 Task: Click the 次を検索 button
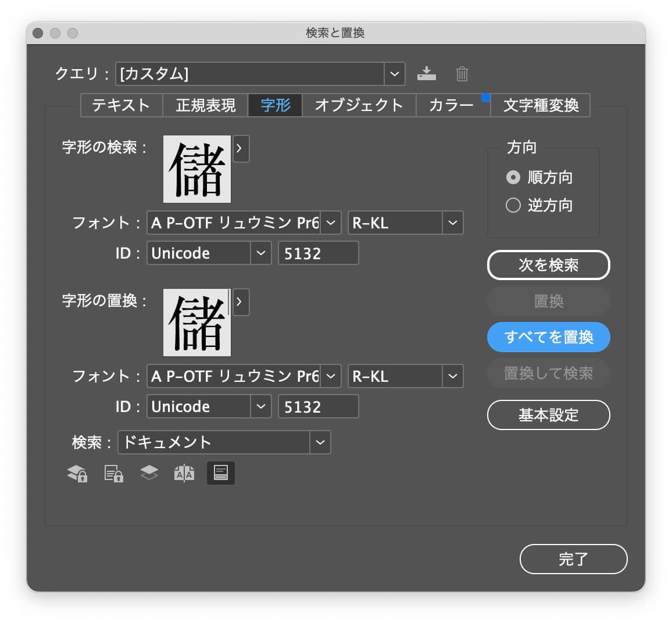(x=549, y=265)
